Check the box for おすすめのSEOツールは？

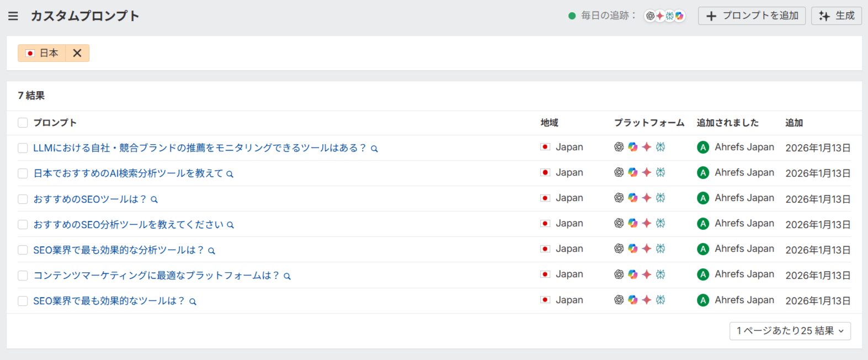pos(23,199)
